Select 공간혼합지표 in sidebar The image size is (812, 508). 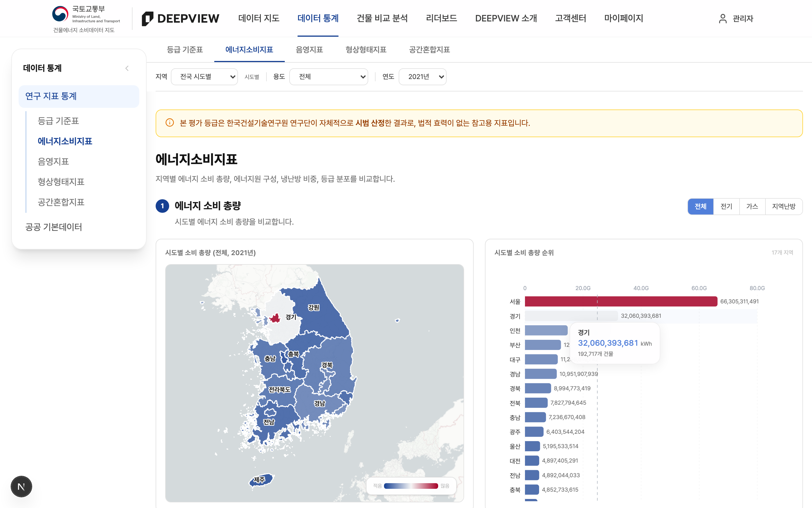61,202
